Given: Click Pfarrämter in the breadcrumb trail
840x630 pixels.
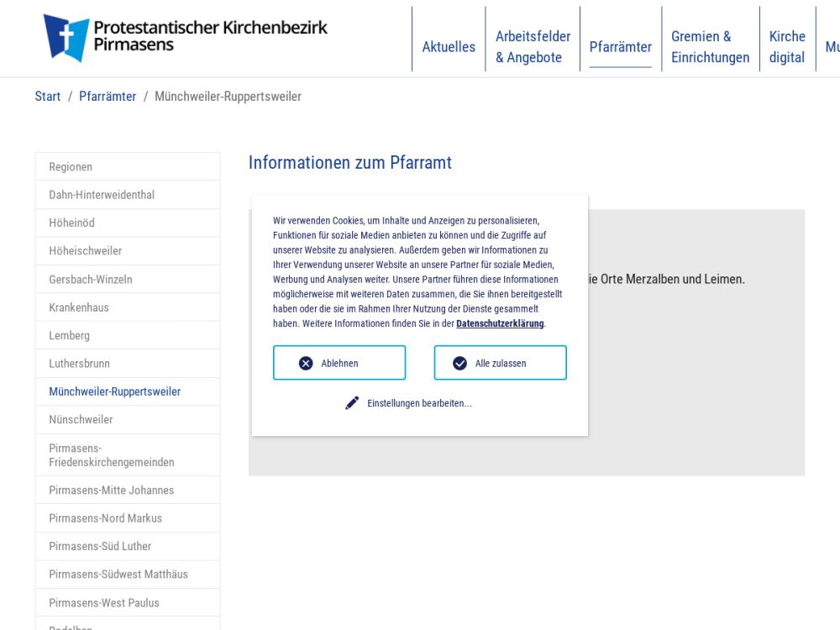Looking at the screenshot, I should click(108, 97).
